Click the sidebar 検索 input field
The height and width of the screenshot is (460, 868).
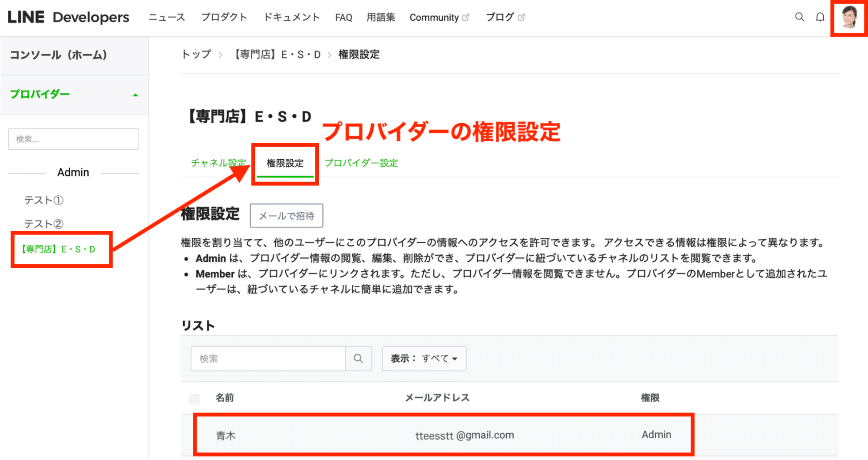pos(73,138)
